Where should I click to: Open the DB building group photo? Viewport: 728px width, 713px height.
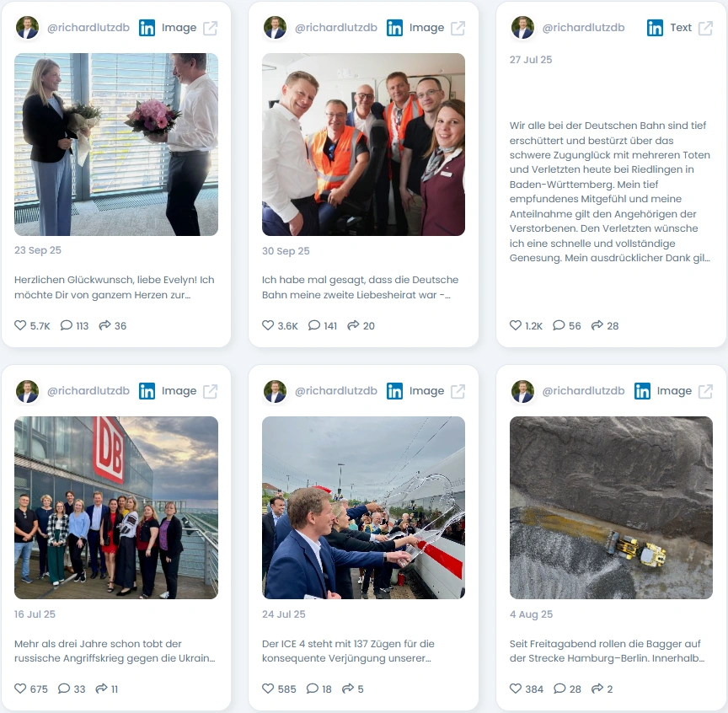(116, 507)
